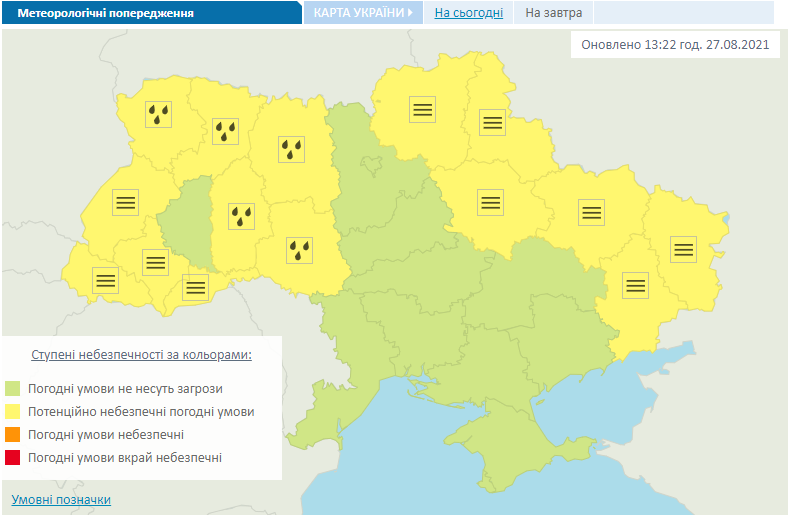Screen dimensions: 788x516
Task: Click the fog icon on Chernihiv region
Action: [x=422, y=110]
